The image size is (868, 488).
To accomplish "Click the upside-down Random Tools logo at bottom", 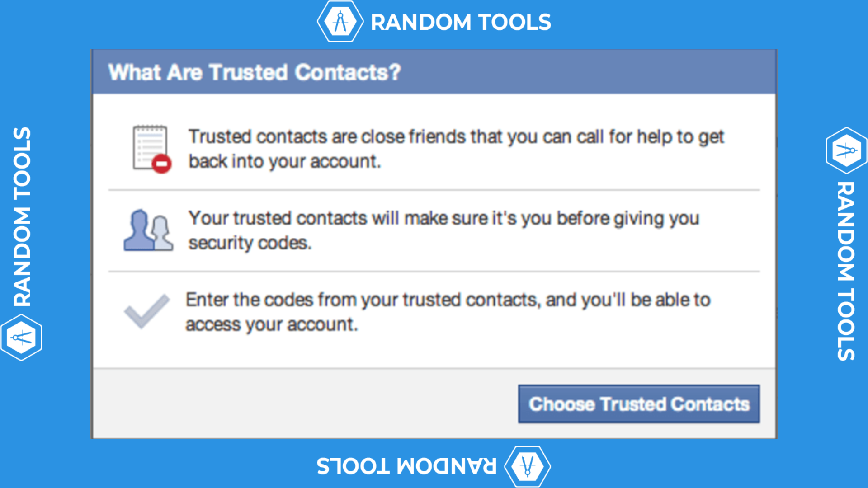I will (528, 465).
